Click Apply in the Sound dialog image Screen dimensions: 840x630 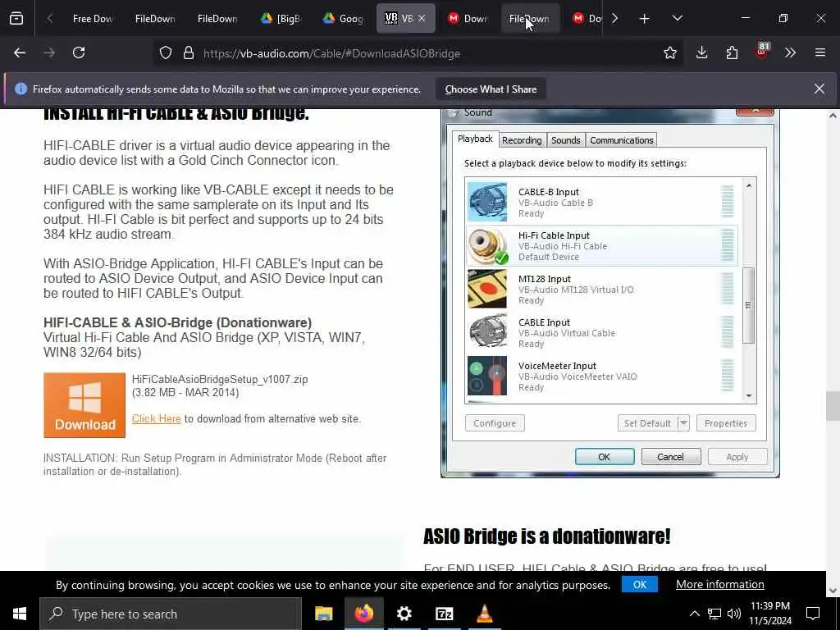pyautogui.click(x=737, y=457)
